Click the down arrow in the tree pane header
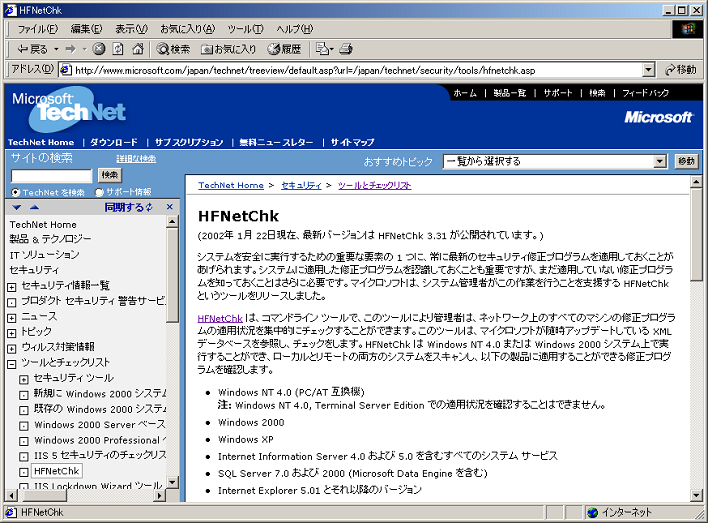Image resolution: width=708 pixels, height=523 pixels. click(x=17, y=207)
